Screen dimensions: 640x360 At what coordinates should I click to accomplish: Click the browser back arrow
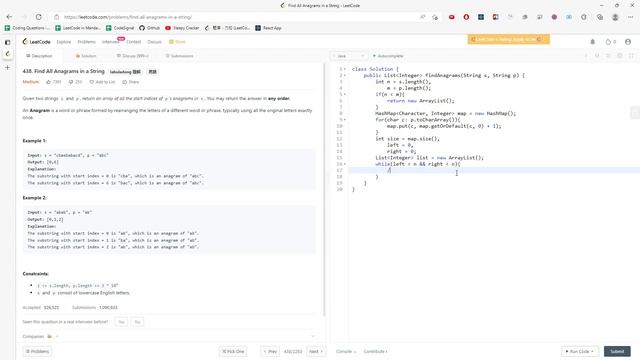point(9,17)
